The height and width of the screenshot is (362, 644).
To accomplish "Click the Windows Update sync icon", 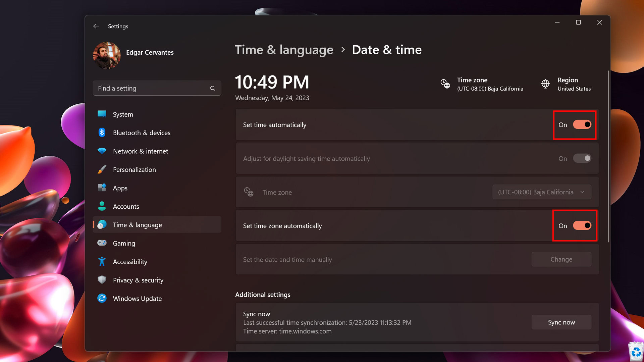I will coord(102,298).
